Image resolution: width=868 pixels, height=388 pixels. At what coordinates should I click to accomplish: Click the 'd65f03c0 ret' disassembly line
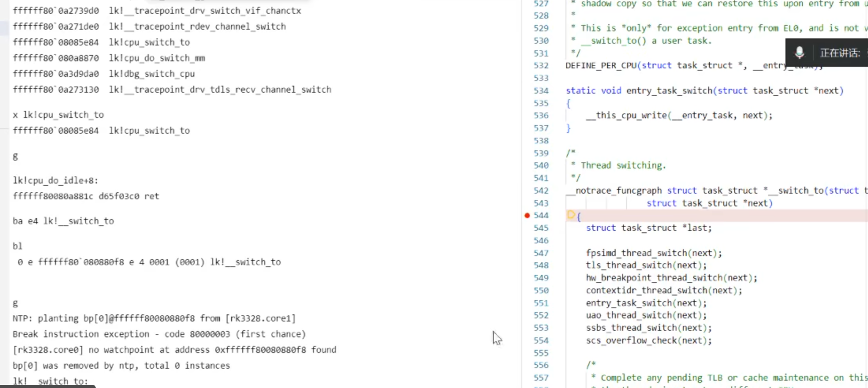[x=86, y=197]
